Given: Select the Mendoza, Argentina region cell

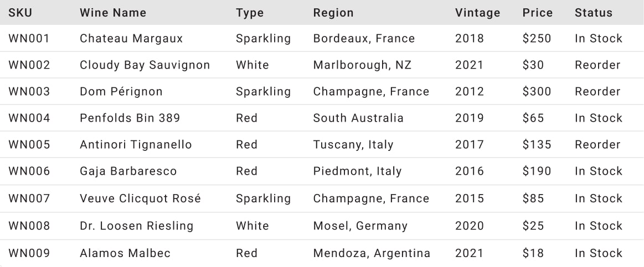Looking at the screenshot, I should tap(372, 253).
